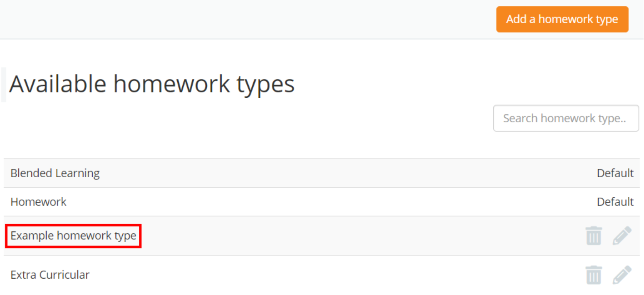The image size is (644, 295).
Task: Select the Homework entry in the list
Action: coord(38,202)
